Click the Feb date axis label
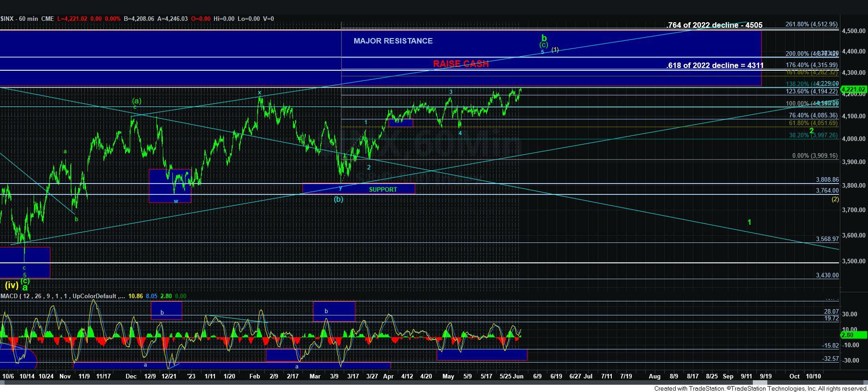 (x=254, y=376)
